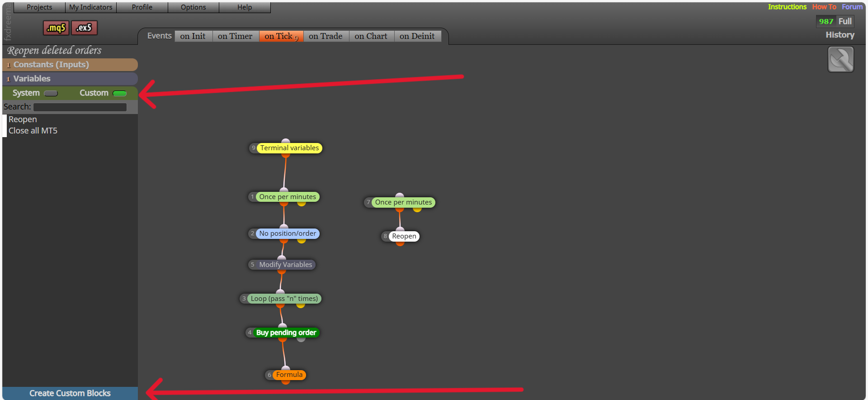This screenshot has width=868, height=400.
Task: Open the Instructions link
Action: (787, 7)
